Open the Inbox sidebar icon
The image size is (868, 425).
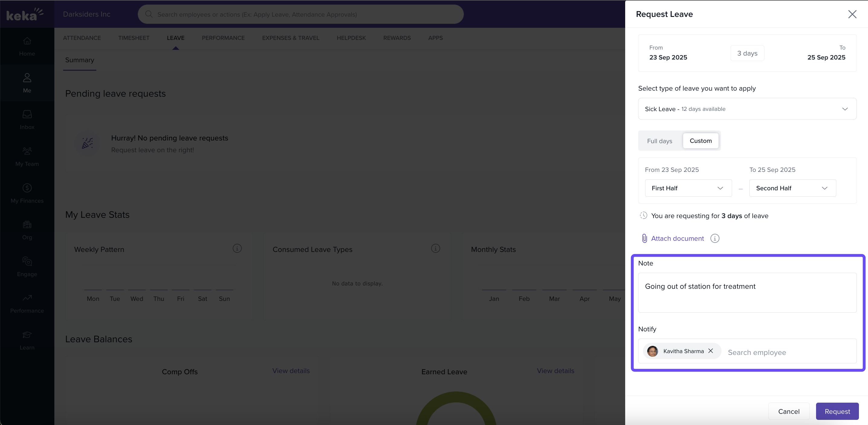point(27,114)
